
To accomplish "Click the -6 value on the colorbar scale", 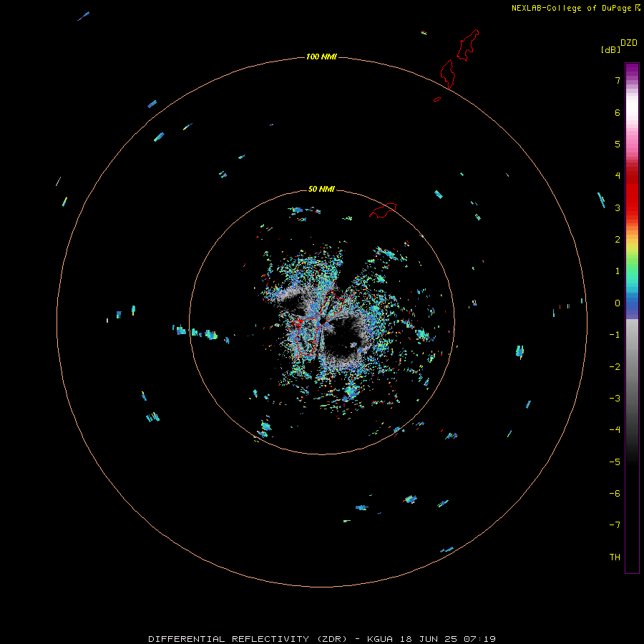I will click(615, 494).
